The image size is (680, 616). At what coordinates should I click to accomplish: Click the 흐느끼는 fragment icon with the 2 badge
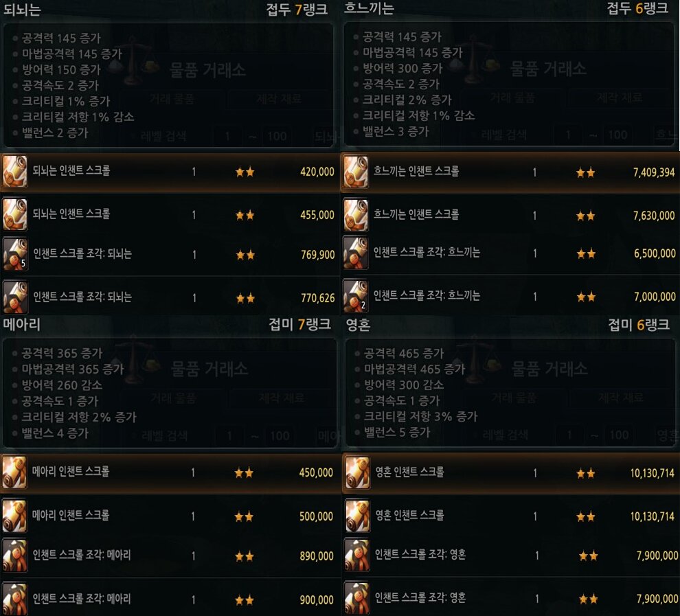[356, 297]
